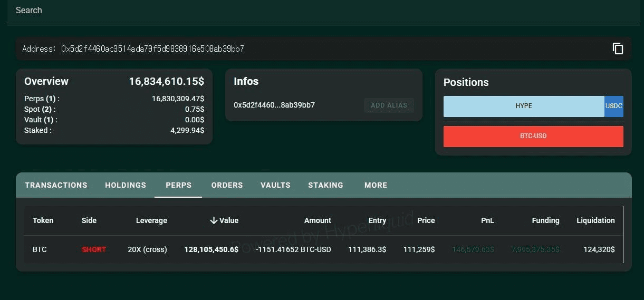The image size is (644, 300).
Task: Open the VAULTS tab
Action: pos(275,185)
